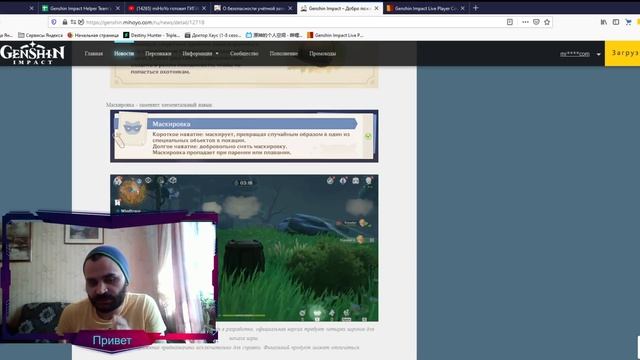The height and width of the screenshot is (360, 640).
Task: Close the YouTube miHoYo tab
Action: (x=204, y=8)
